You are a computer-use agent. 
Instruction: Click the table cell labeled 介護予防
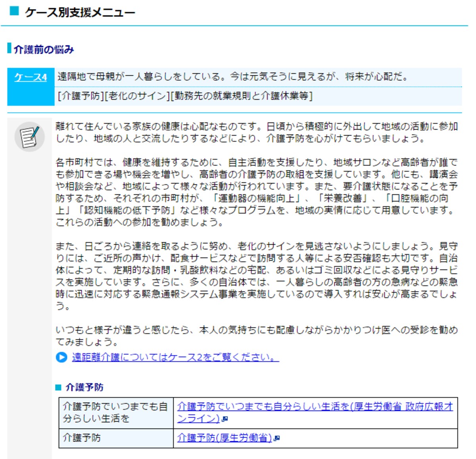116,438
